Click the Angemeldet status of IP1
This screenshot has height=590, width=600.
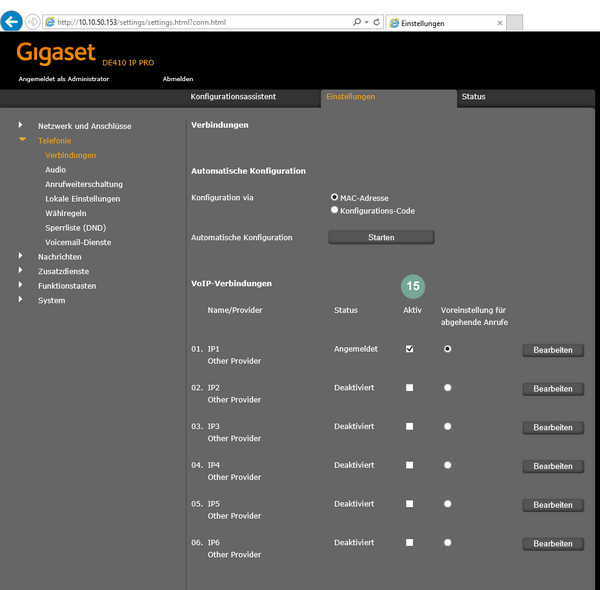[355, 349]
